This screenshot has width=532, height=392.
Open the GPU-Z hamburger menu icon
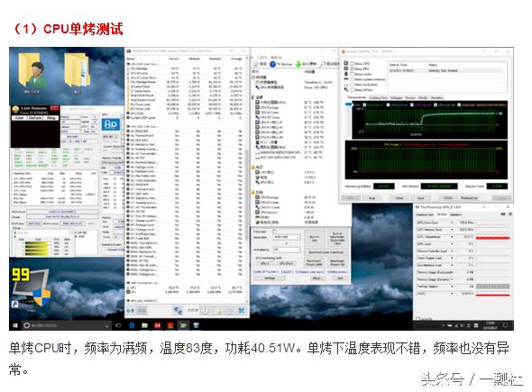510,214
